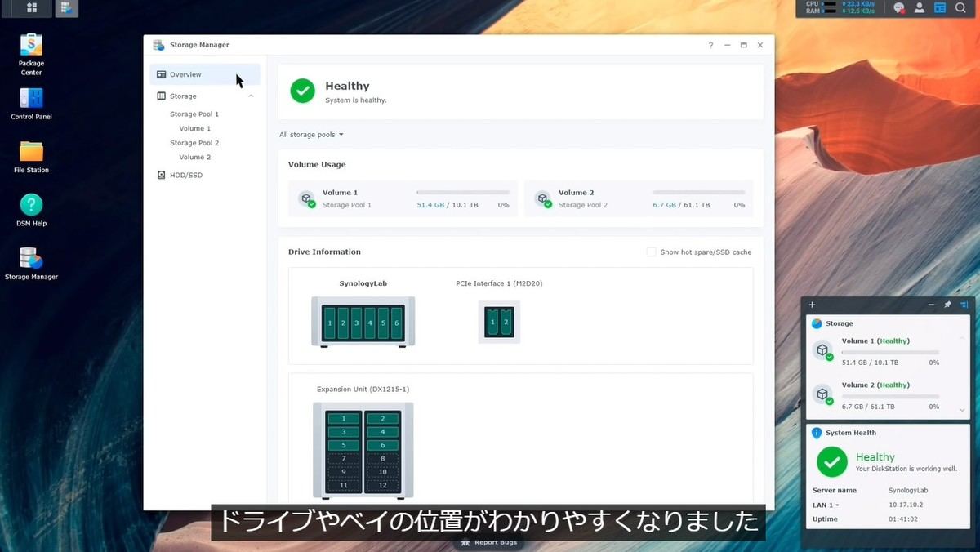Open the notifications chat bubble icon
The width and height of the screenshot is (980, 552).
tap(899, 8)
